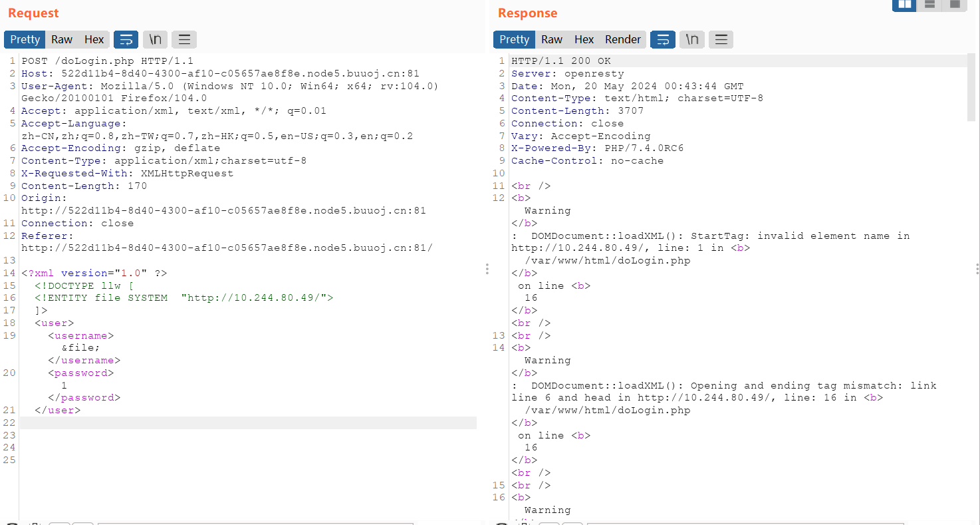This screenshot has height=525, width=980.
Task: Click the 'Origin:' header name
Action: [44, 198]
